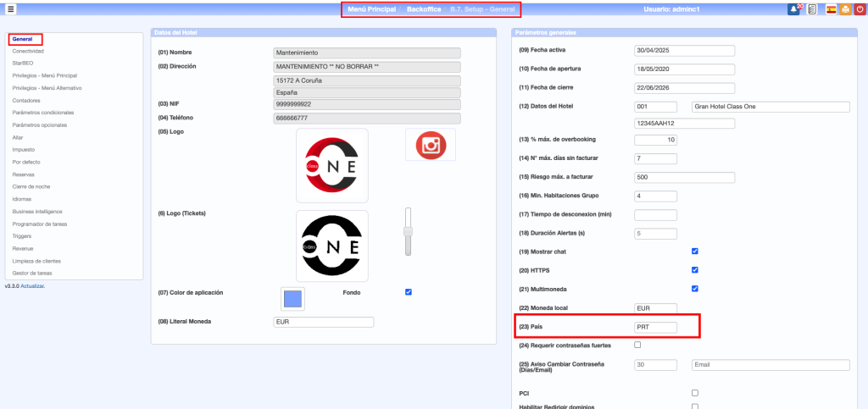Go to Menú Principal in breadcrumb

[x=371, y=9]
